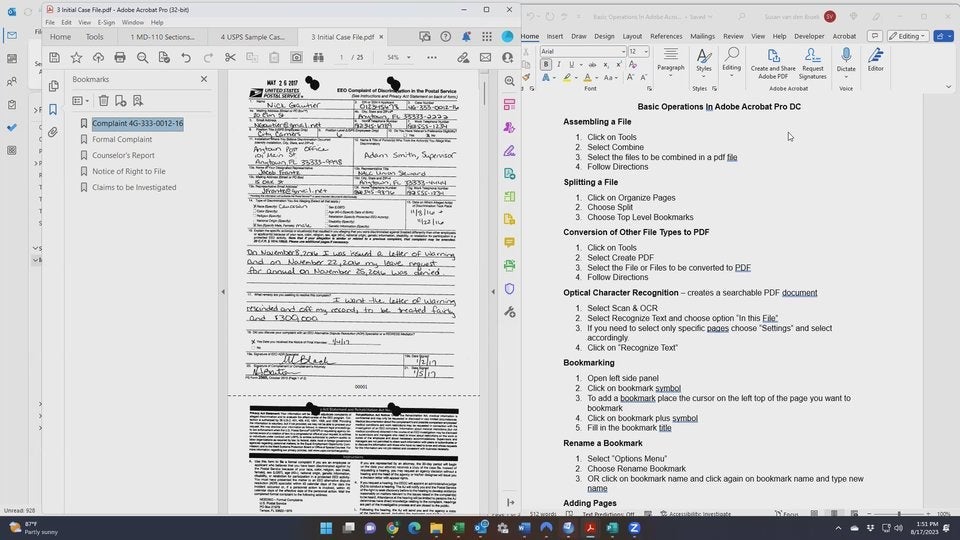Click Create and Share Adobe PDF in Word
Image resolution: width=960 pixels, height=540 pixels.
click(x=773, y=64)
